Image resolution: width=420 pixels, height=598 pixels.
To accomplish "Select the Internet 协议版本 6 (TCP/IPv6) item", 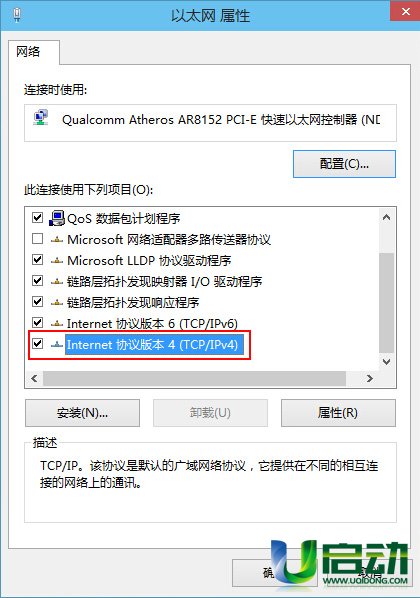I will tap(152, 324).
